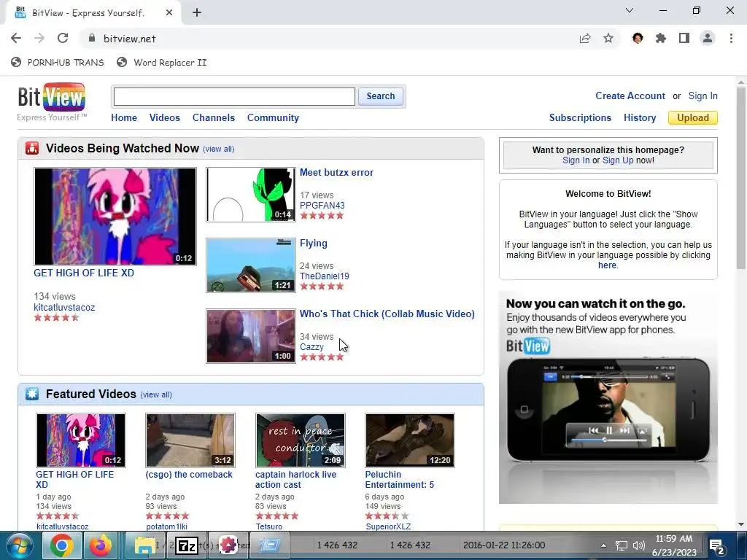Open the Community menu item
Image resolution: width=747 pixels, height=560 pixels.
tap(273, 117)
